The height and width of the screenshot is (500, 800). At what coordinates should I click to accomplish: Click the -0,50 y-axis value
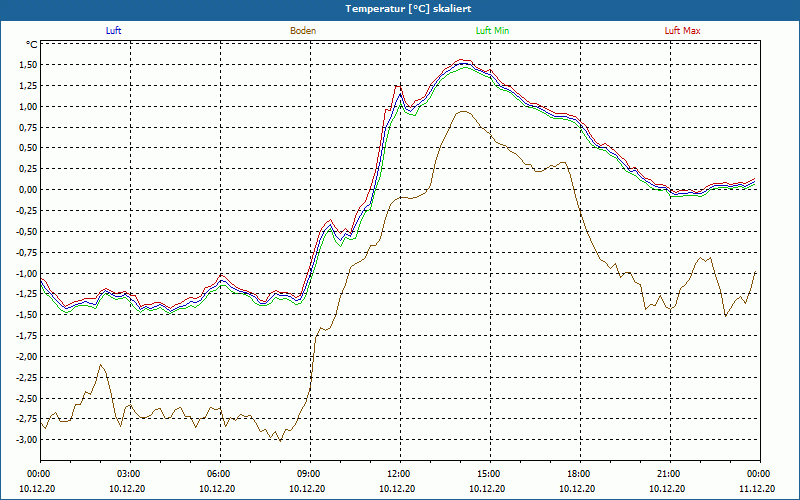(27, 232)
